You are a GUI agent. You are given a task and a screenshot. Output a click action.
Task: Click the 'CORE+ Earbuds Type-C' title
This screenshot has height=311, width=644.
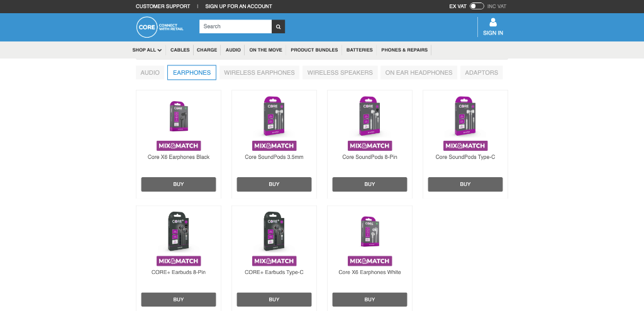click(274, 273)
